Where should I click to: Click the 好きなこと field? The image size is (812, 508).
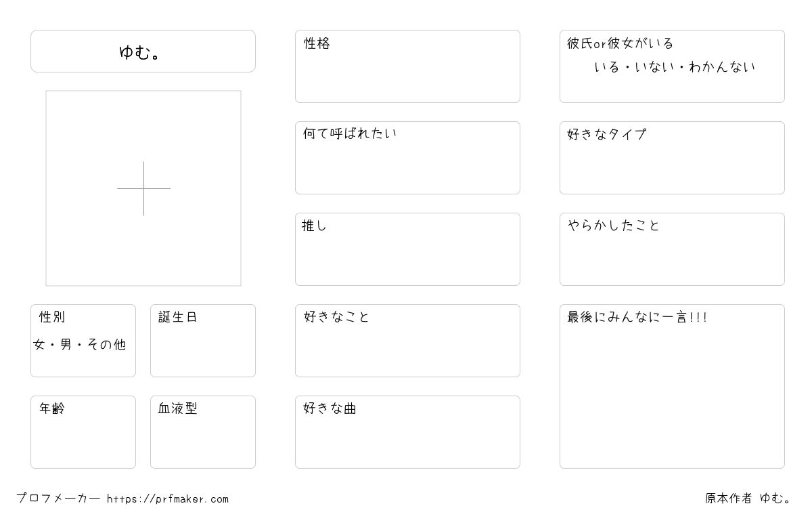point(407,341)
